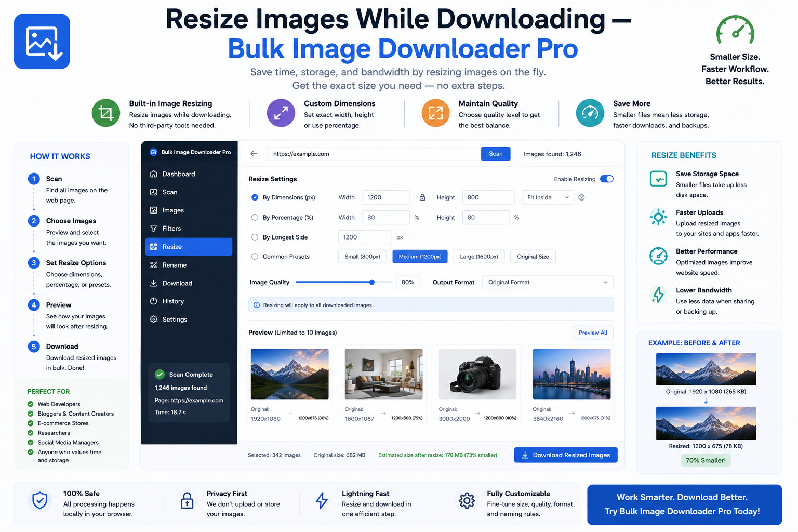Click the orange Maintain Quality icon
The width and height of the screenshot is (798, 532).
(x=435, y=113)
